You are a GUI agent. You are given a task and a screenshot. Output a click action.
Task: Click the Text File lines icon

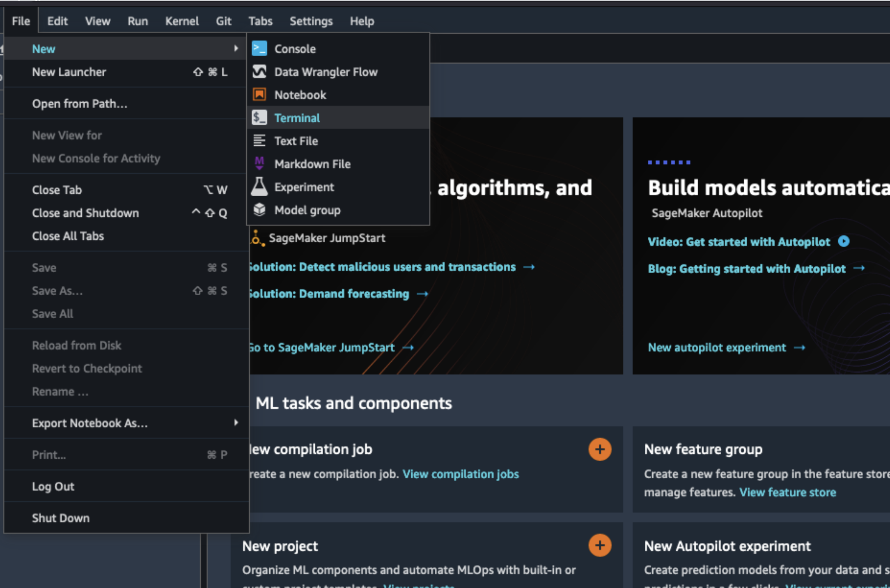tap(259, 140)
